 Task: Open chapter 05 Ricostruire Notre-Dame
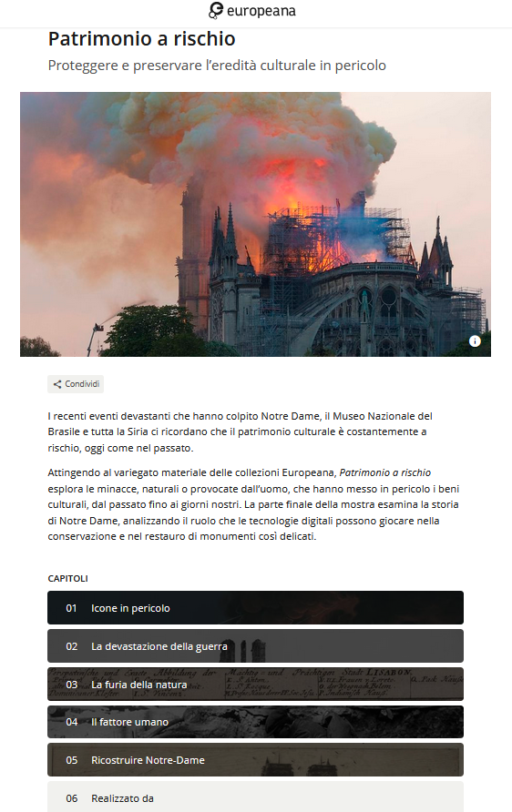[255, 760]
